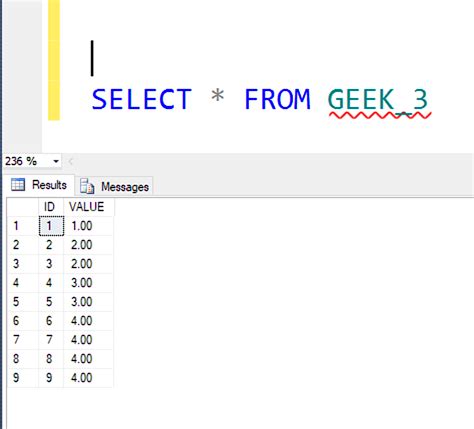Select row header number 4
Image resolution: width=474 pixels, height=429 pixels.
click(x=23, y=283)
